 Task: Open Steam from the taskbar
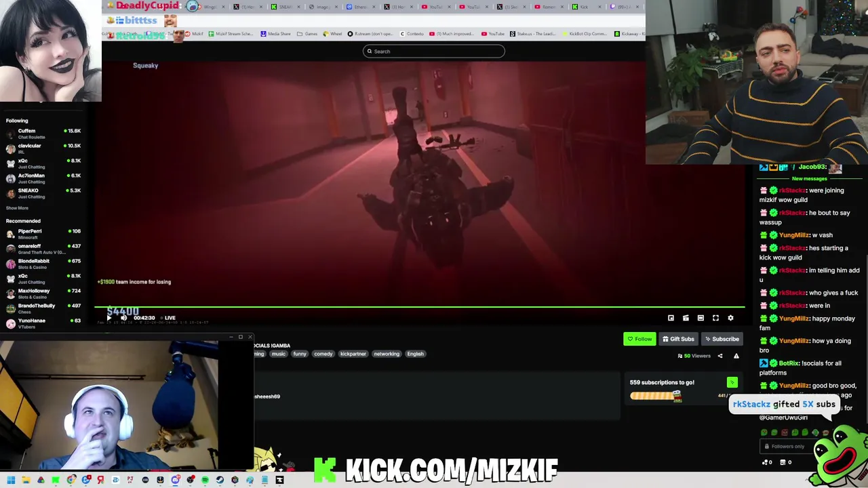tap(220, 480)
